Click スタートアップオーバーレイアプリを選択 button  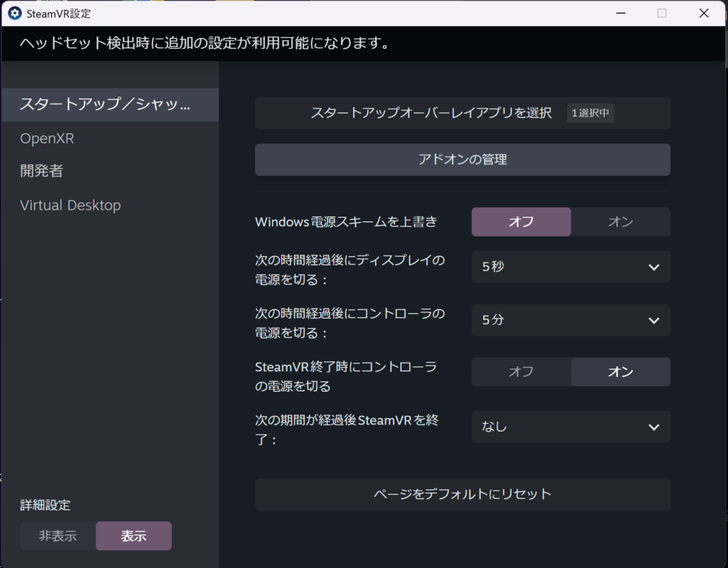pos(462,113)
